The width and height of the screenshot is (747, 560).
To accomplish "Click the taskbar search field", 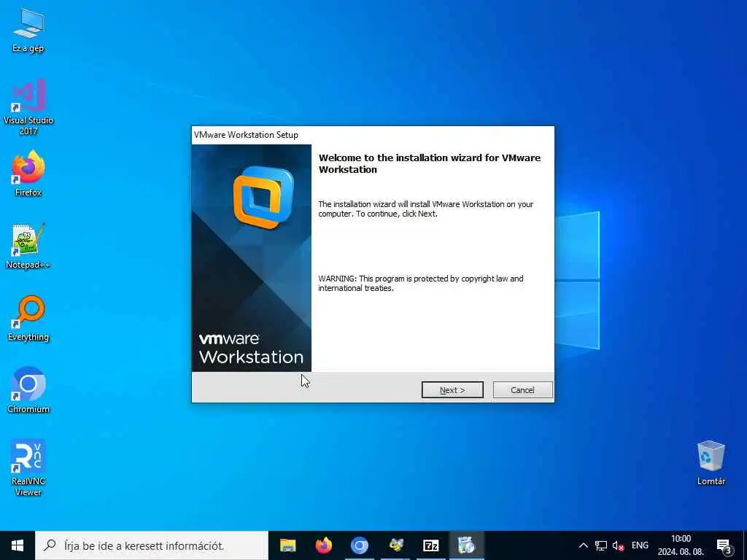I will (x=152, y=545).
